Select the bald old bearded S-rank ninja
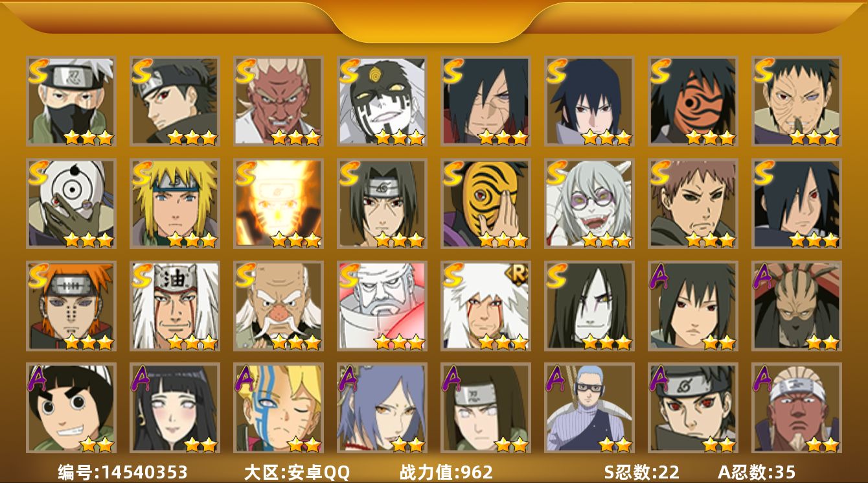Viewport: 868px width, 483px height. 279,306
